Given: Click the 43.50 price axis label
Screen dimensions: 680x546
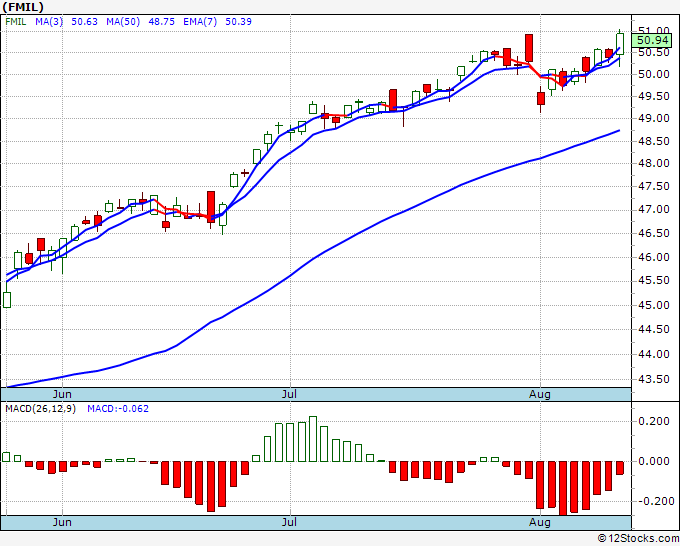Looking at the screenshot, I should tap(654, 379).
